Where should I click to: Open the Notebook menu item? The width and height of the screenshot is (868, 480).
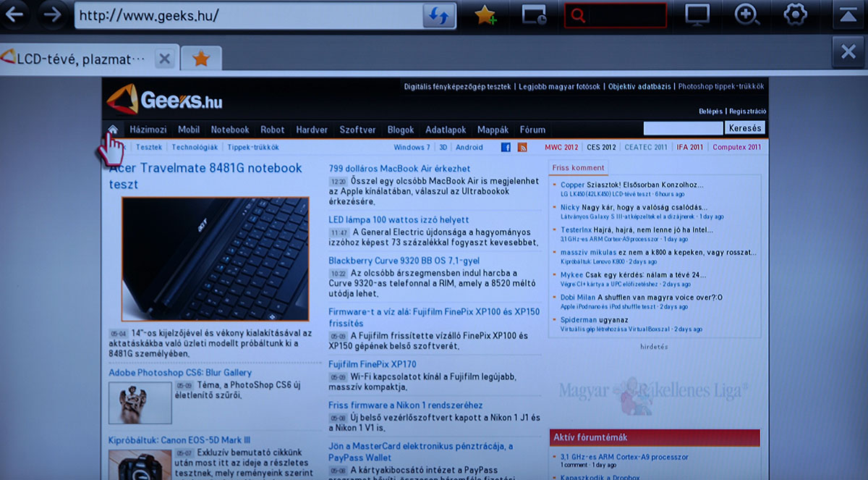click(x=230, y=130)
